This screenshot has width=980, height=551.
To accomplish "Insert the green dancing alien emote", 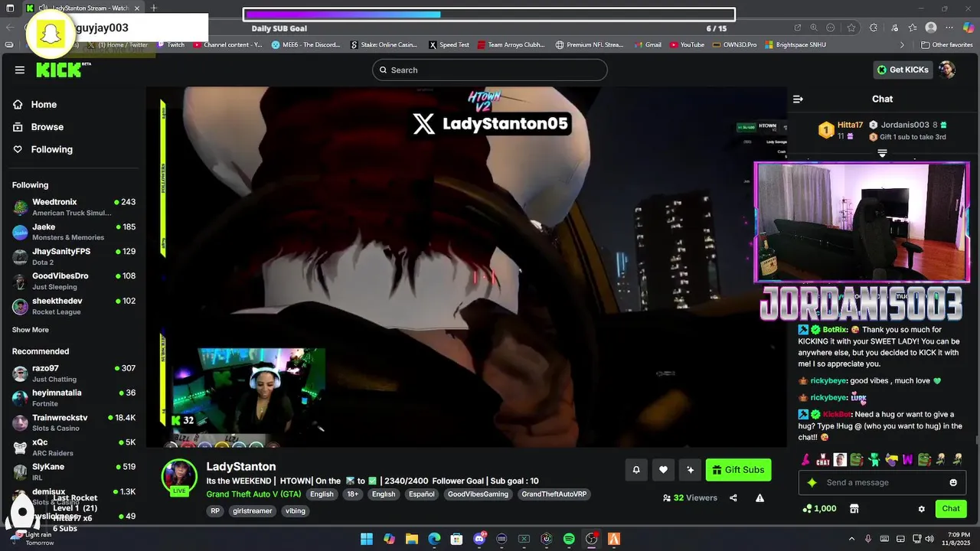I will [874, 460].
